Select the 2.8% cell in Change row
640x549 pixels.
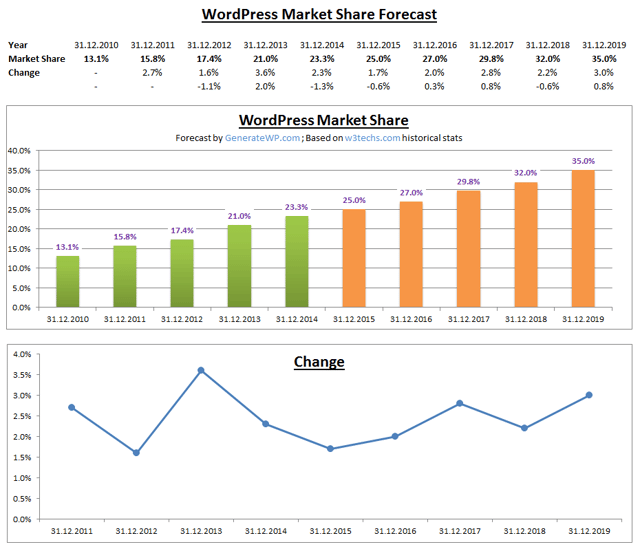click(491, 73)
